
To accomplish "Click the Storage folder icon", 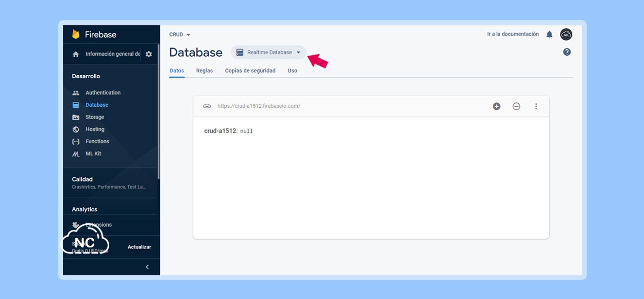I will [76, 117].
